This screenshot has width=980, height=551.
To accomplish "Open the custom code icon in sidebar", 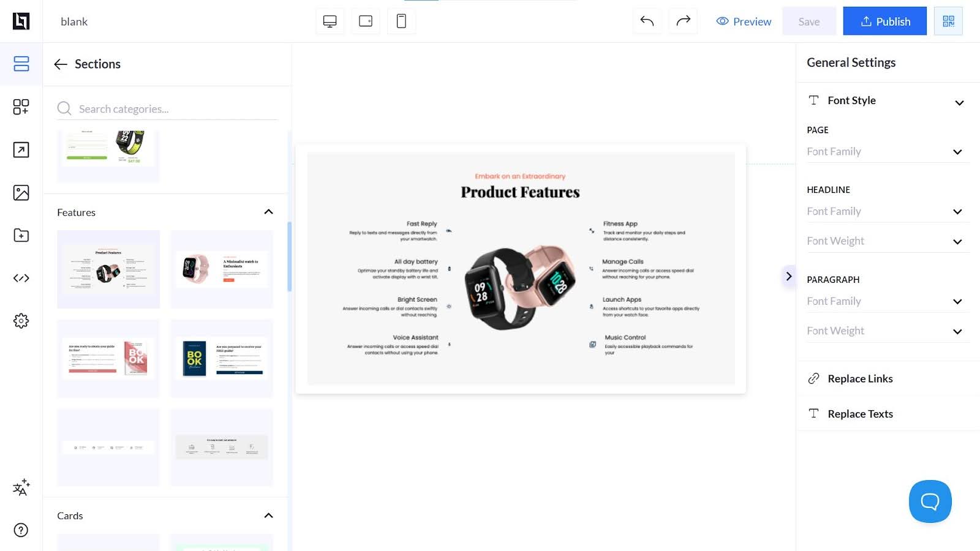I will (21, 278).
